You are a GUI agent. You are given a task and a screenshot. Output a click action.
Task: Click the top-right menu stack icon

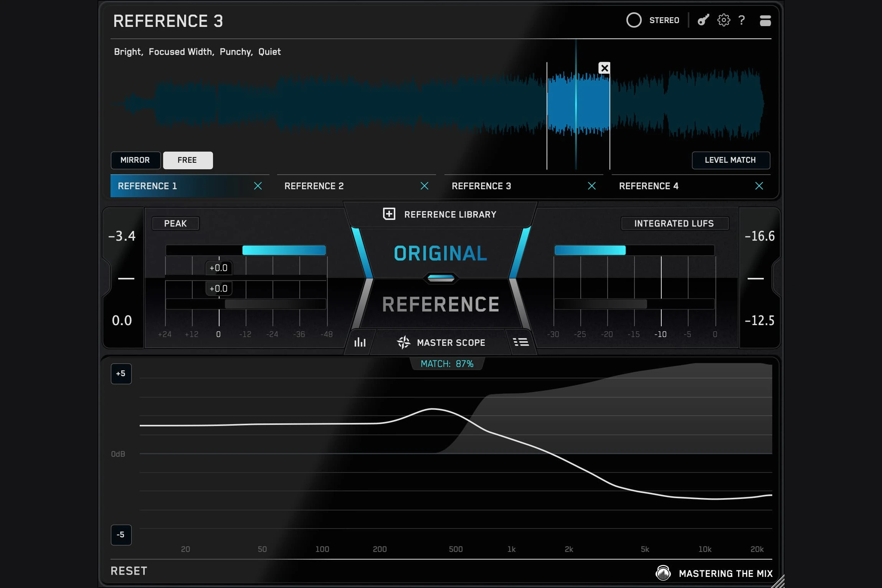pos(765,20)
